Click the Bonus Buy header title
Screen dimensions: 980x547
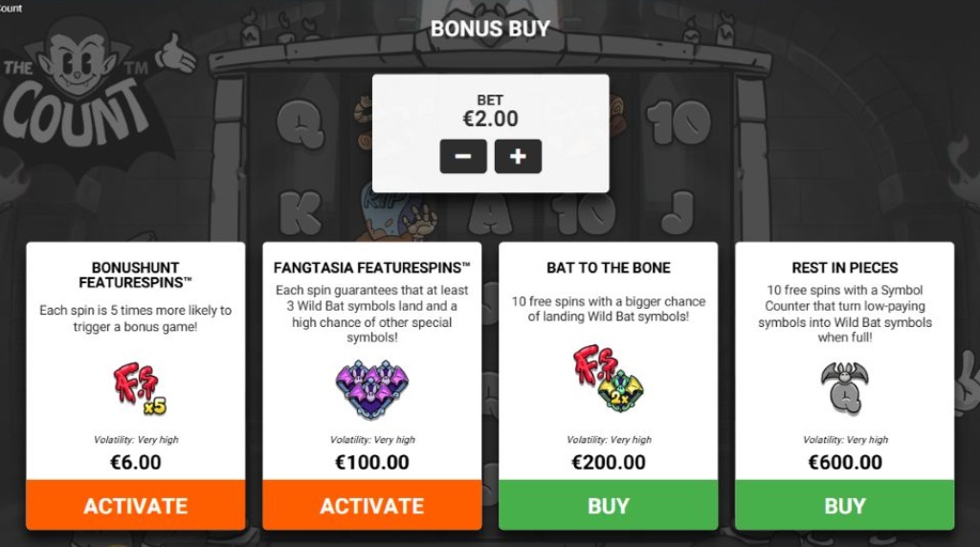[x=490, y=29]
